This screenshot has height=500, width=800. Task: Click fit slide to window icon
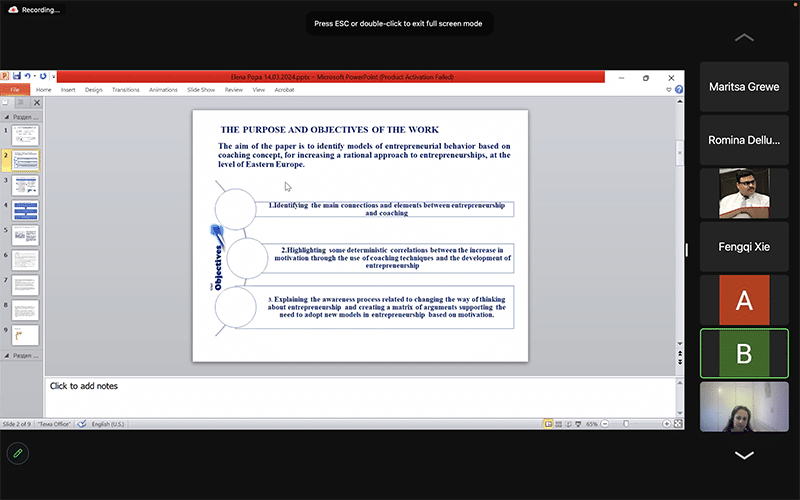[677, 424]
